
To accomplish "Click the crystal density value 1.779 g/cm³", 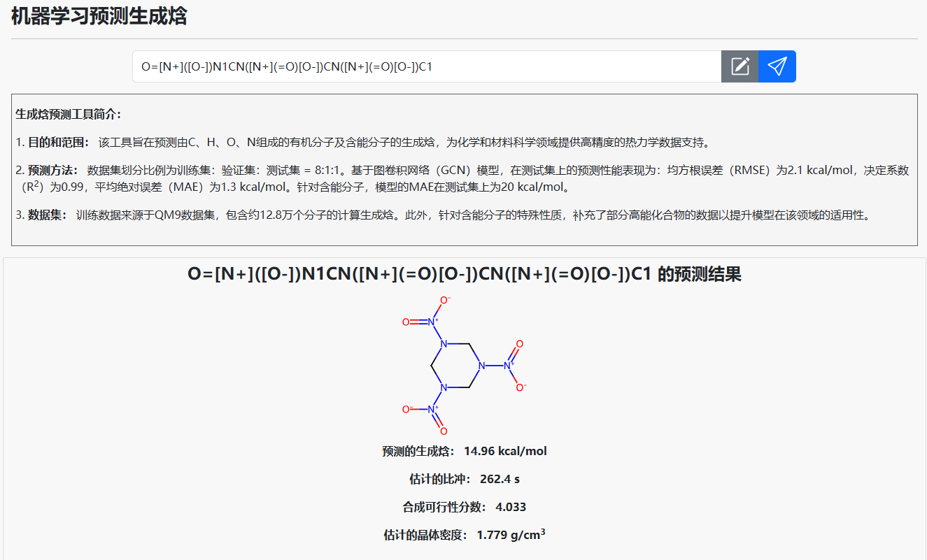I will (x=511, y=535).
